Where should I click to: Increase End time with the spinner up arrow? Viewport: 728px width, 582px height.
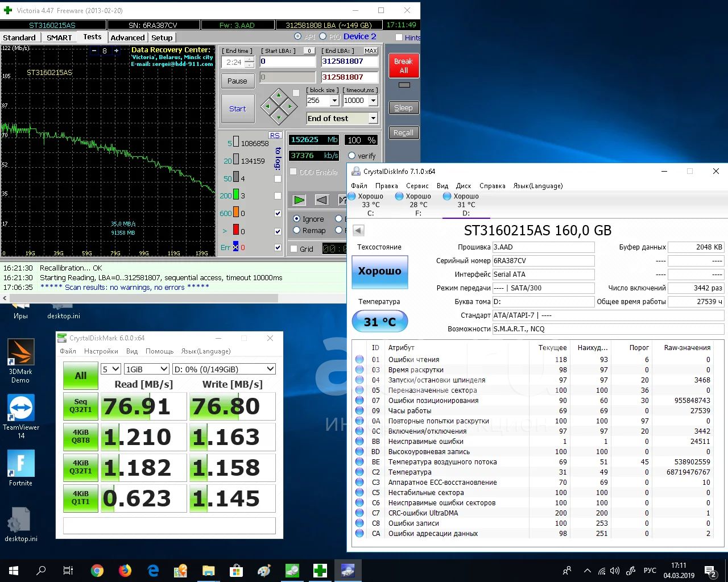pyautogui.click(x=249, y=59)
